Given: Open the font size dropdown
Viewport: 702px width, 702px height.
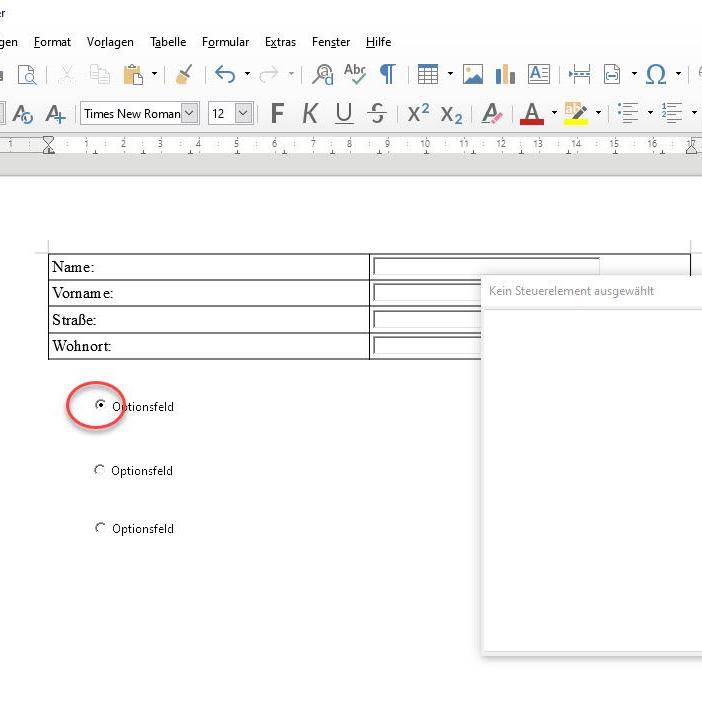Looking at the screenshot, I should coord(244,113).
